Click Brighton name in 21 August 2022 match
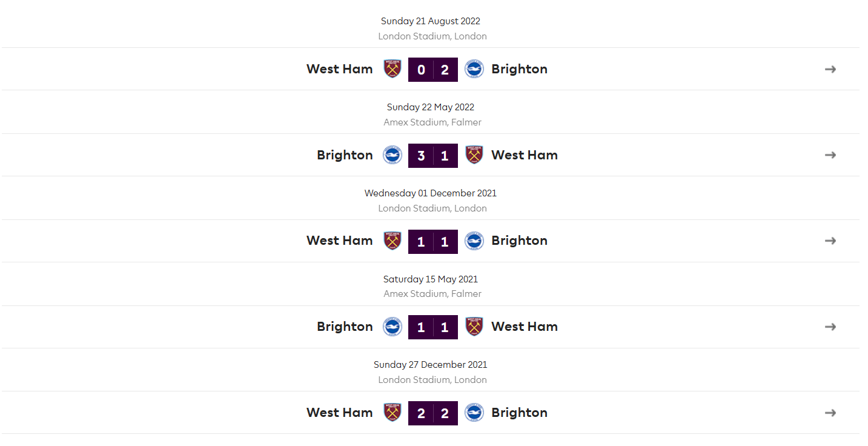868x446 pixels. tap(520, 69)
